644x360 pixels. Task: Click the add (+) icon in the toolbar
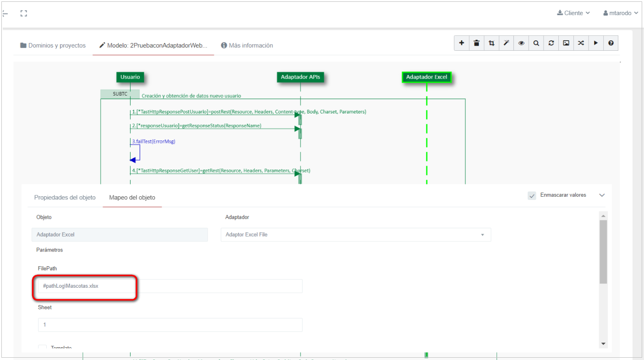pyautogui.click(x=461, y=43)
